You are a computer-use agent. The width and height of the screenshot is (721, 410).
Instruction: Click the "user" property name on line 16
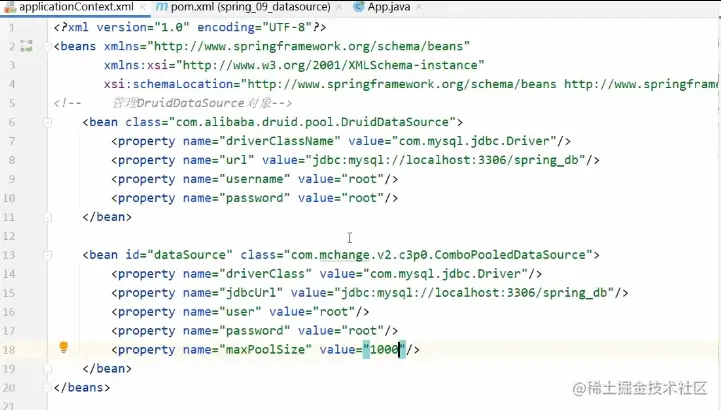click(240, 312)
